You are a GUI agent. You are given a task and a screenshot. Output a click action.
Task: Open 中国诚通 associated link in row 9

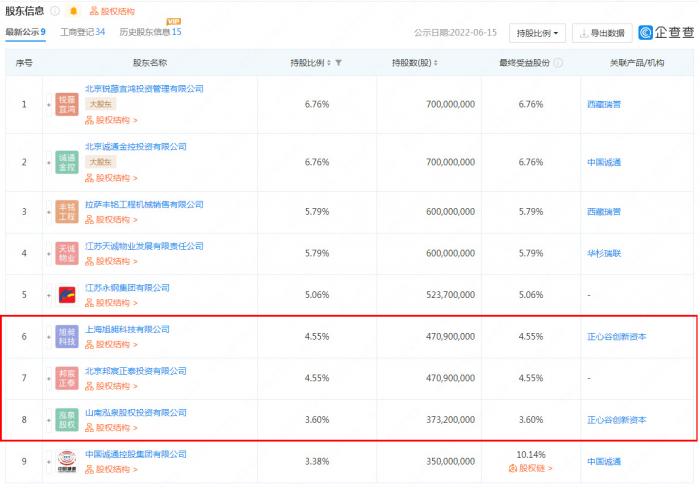pos(604,462)
